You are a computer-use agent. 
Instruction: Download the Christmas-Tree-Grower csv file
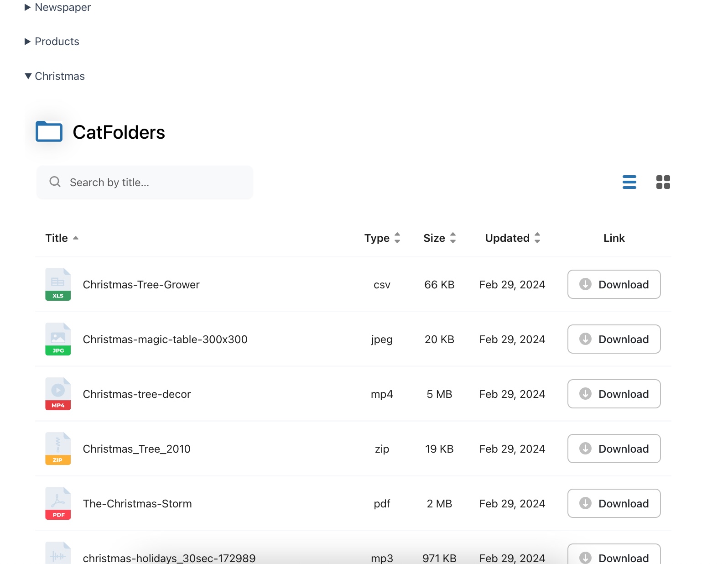point(614,284)
